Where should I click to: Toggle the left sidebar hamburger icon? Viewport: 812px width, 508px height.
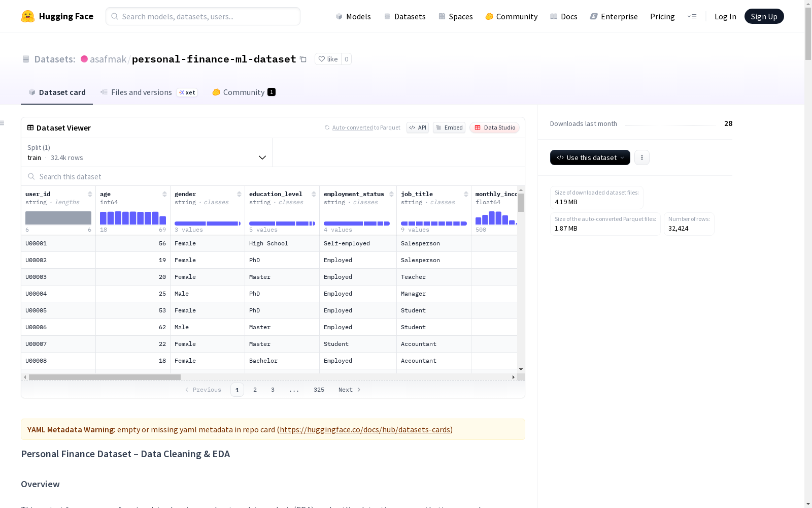coord(2,123)
